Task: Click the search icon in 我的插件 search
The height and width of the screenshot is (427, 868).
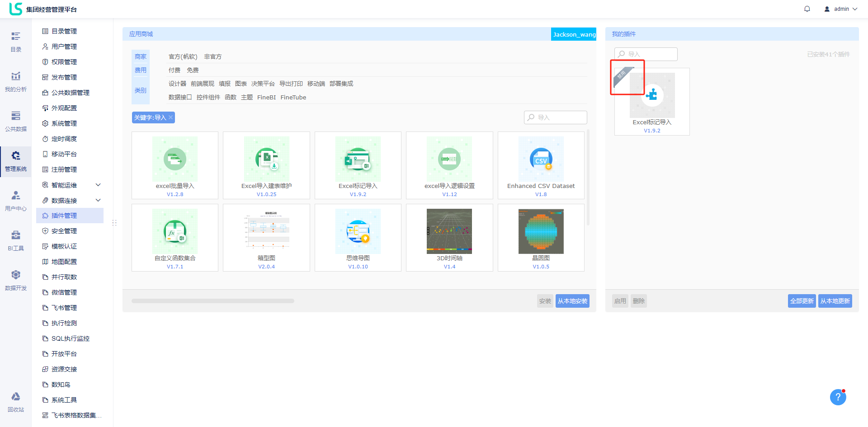Action: [x=622, y=54]
